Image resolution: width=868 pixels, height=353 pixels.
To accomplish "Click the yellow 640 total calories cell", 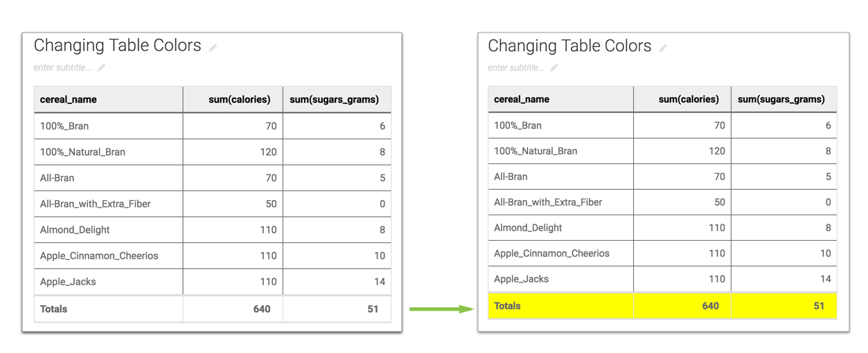I will (x=710, y=306).
